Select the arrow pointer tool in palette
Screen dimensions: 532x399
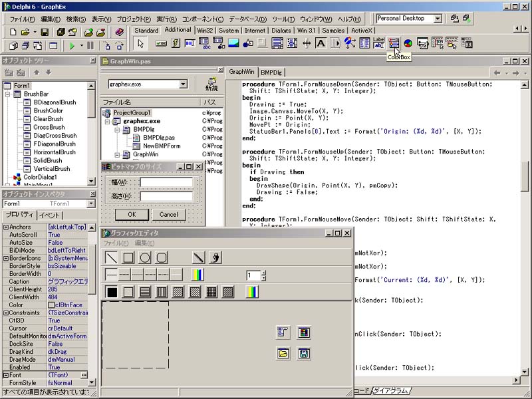pos(140,43)
